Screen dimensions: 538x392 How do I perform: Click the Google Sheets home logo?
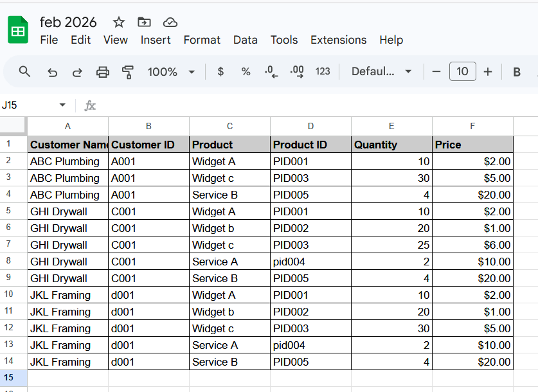click(x=18, y=30)
